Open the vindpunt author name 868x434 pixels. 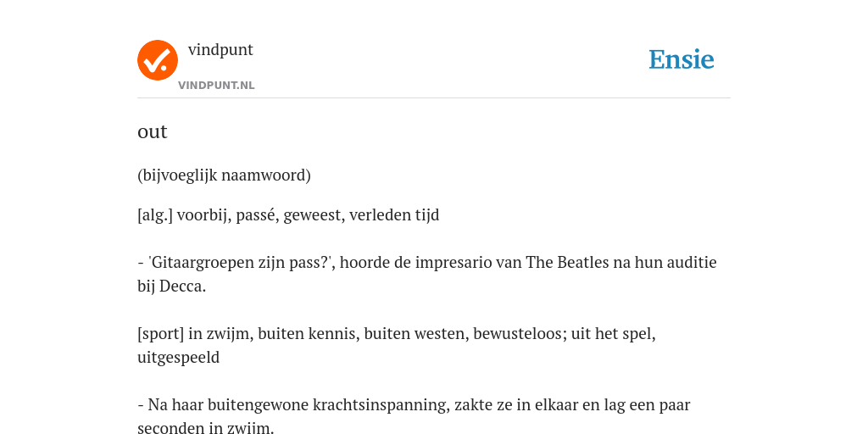coord(220,50)
